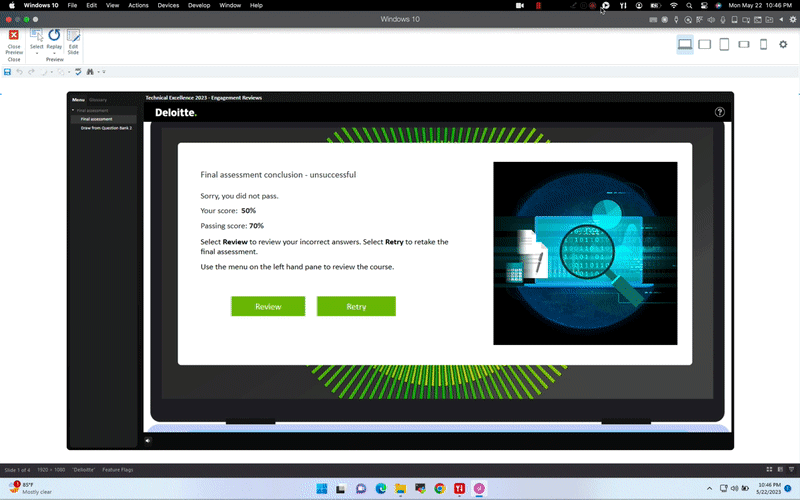Click the Parallels gear settings icon in the title bar
This screenshot has height=500, width=800.
tap(793, 19)
